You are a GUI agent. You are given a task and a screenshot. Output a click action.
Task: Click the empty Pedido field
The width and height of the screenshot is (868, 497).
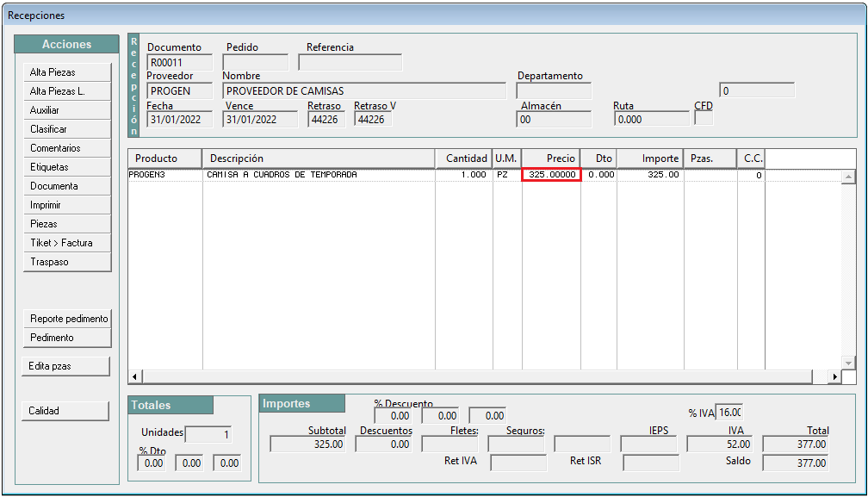(256, 63)
